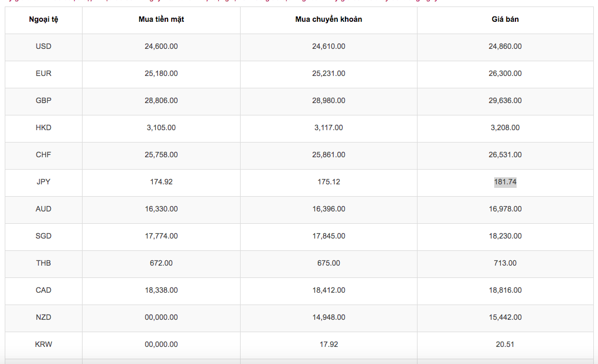This screenshot has width=598, height=364.
Task: Select the NZD cash buying value 00,000.00
Action: [161, 317]
